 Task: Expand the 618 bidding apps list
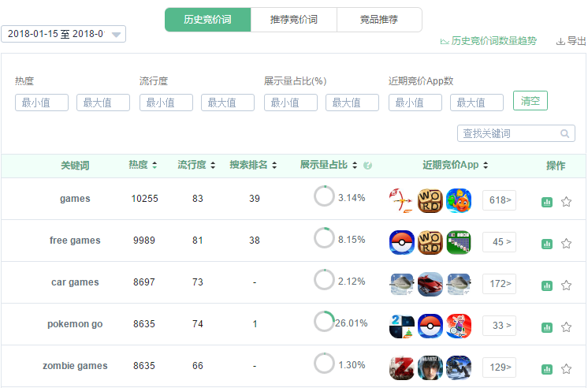(499, 200)
